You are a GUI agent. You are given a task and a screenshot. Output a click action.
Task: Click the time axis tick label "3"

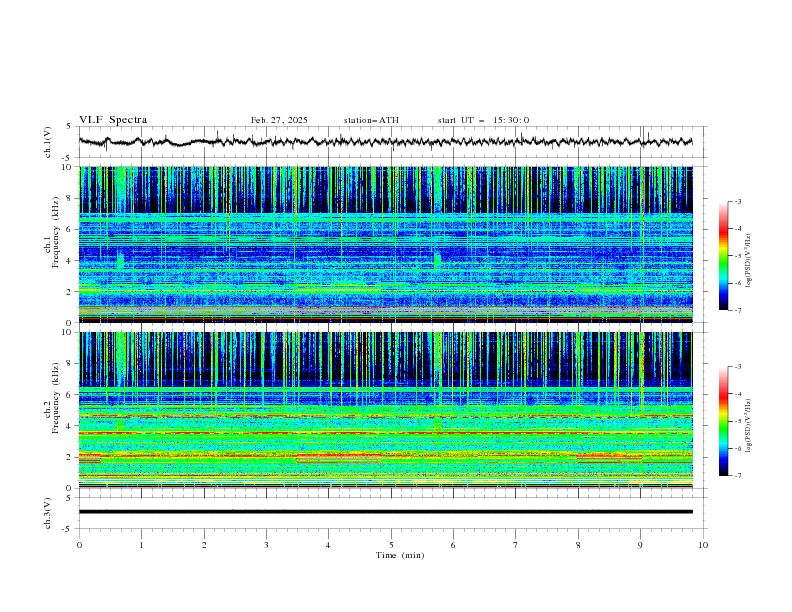point(266,545)
